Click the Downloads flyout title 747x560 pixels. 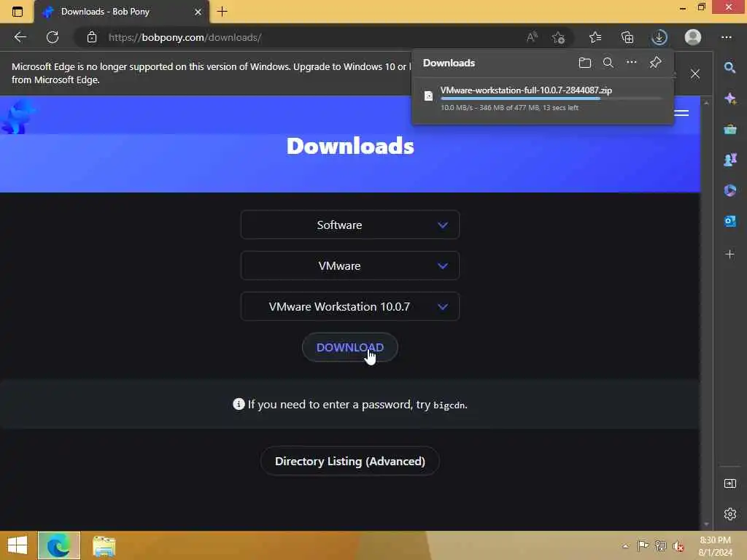pyautogui.click(x=449, y=63)
